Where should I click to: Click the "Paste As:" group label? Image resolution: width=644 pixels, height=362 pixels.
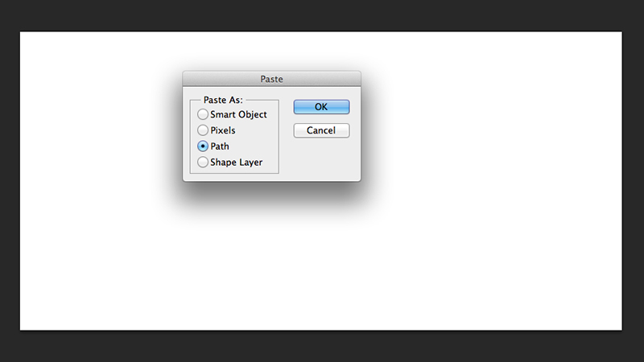coord(223,100)
